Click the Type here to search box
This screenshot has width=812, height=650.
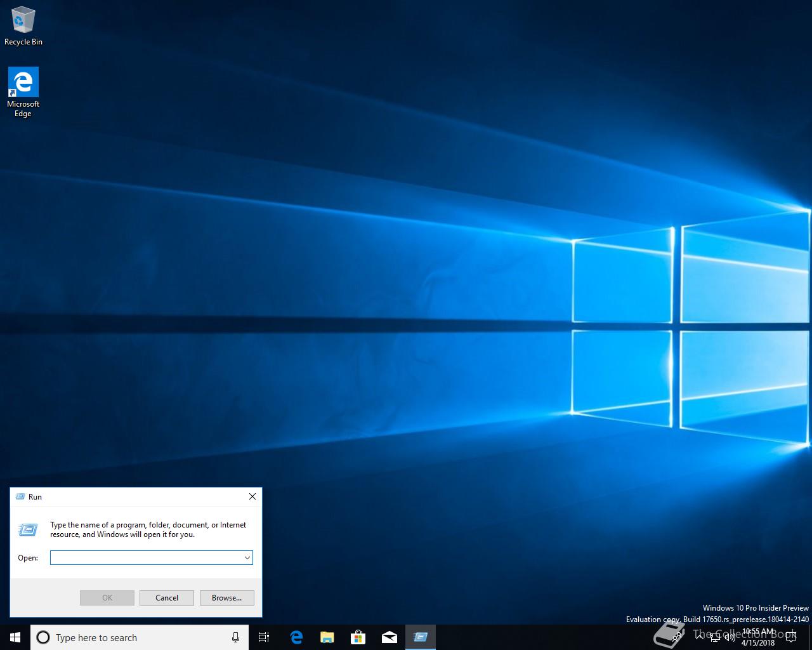140,637
